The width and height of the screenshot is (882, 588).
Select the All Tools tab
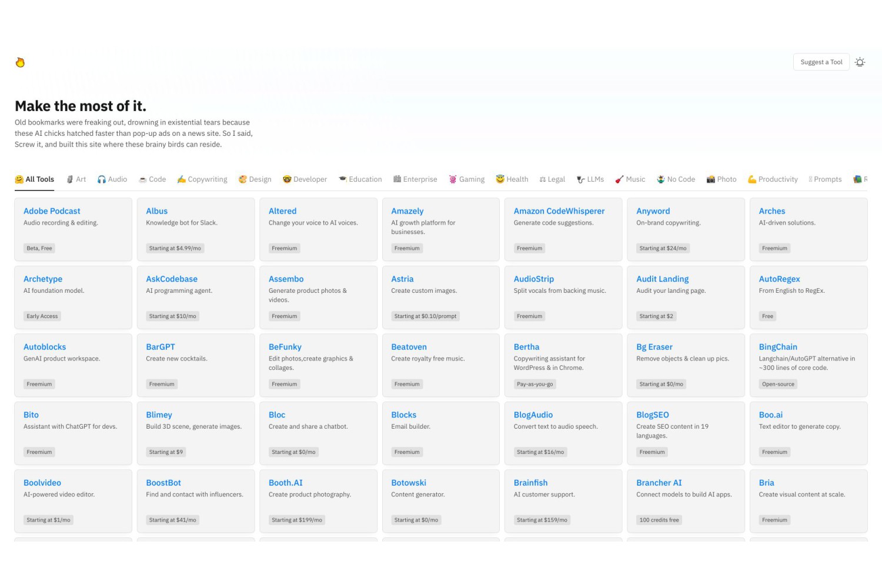35,179
